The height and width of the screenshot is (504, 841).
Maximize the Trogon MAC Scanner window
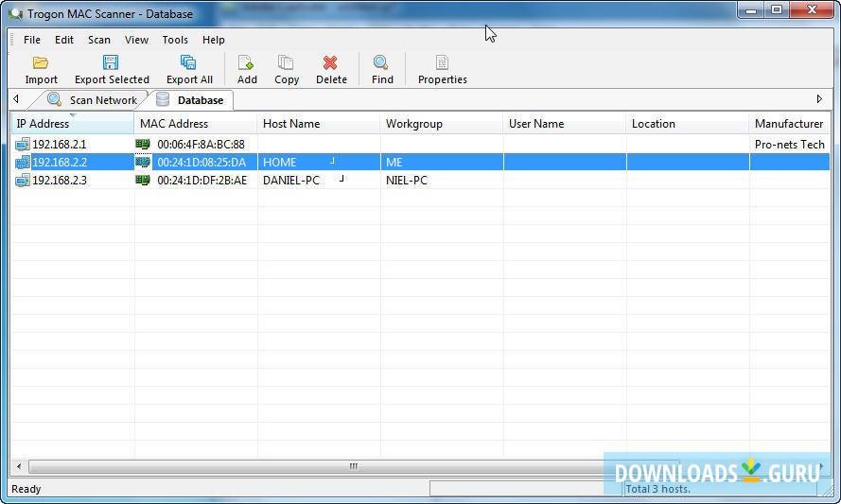pyautogui.click(x=776, y=10)
